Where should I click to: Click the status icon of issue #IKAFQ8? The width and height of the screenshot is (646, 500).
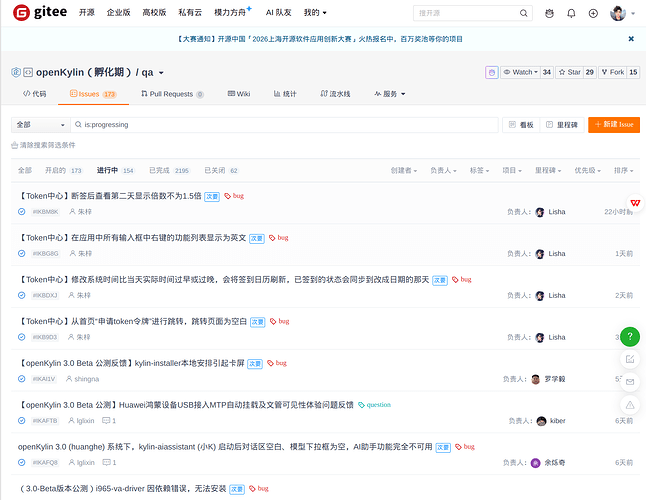point(22,463)
